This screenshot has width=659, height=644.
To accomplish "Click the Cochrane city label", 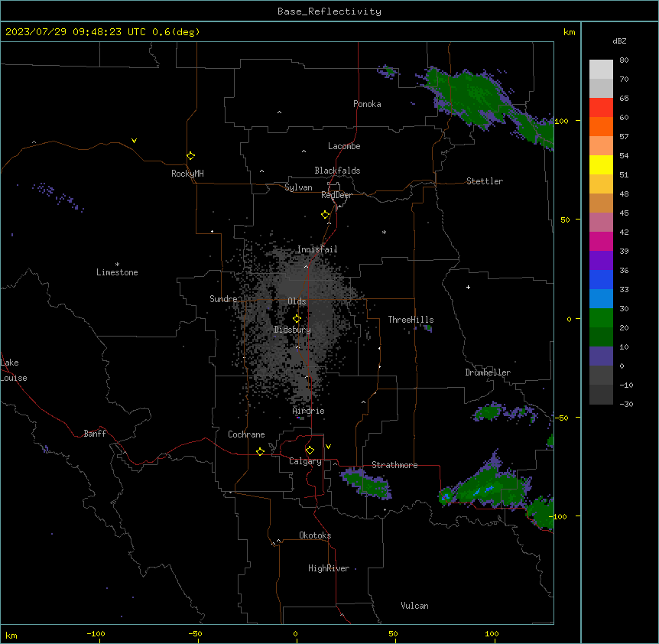I will click(246, 434).
